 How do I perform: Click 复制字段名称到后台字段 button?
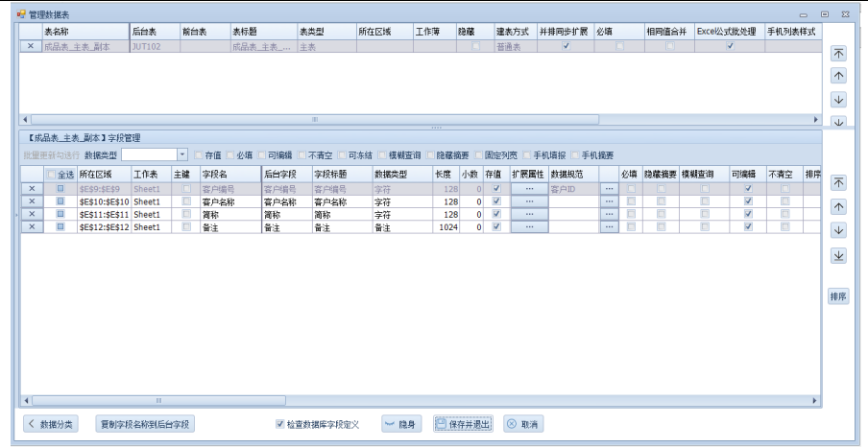[x=145, y=424]
